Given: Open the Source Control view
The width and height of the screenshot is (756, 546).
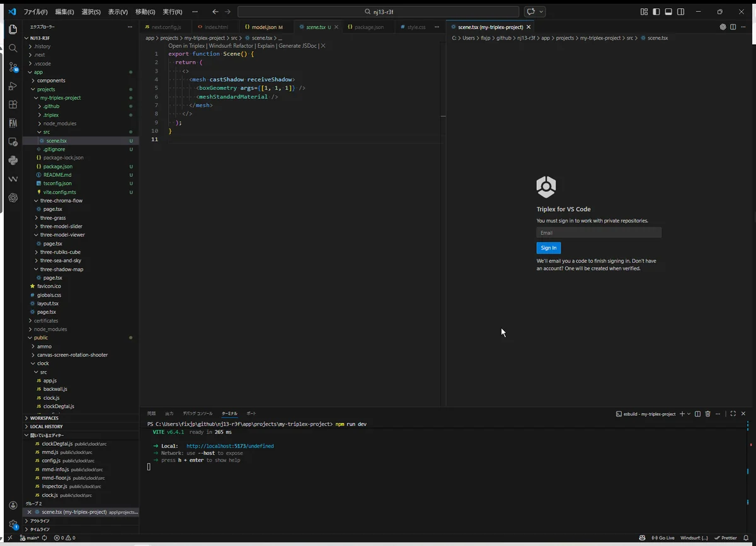Looking at the screenshot, I should (13, 67).
